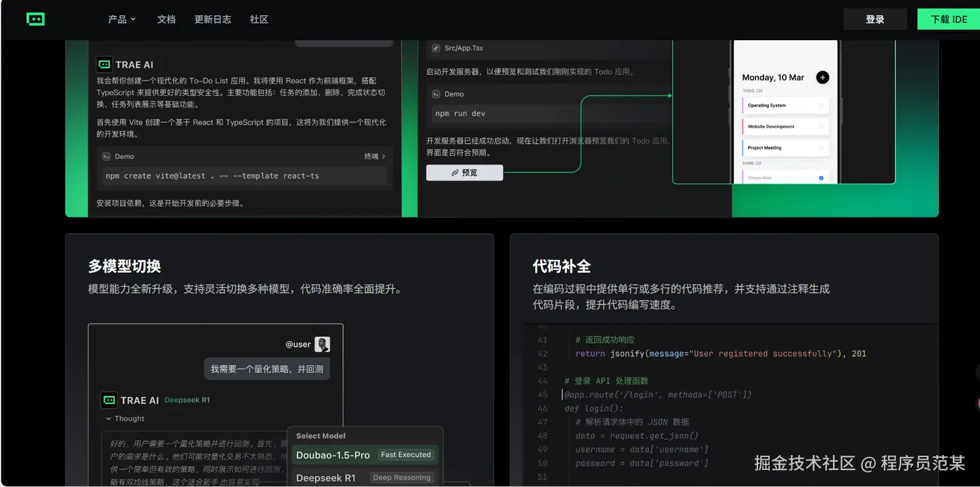Click the @user avatar picture
Screen dimensions: 980x487
(x=322, y=344)
